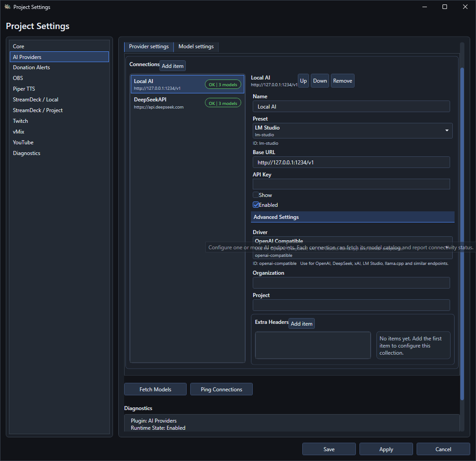Click the vertical scrollbar of settings panel
The image size is (476, 461).
coord(462,234)
